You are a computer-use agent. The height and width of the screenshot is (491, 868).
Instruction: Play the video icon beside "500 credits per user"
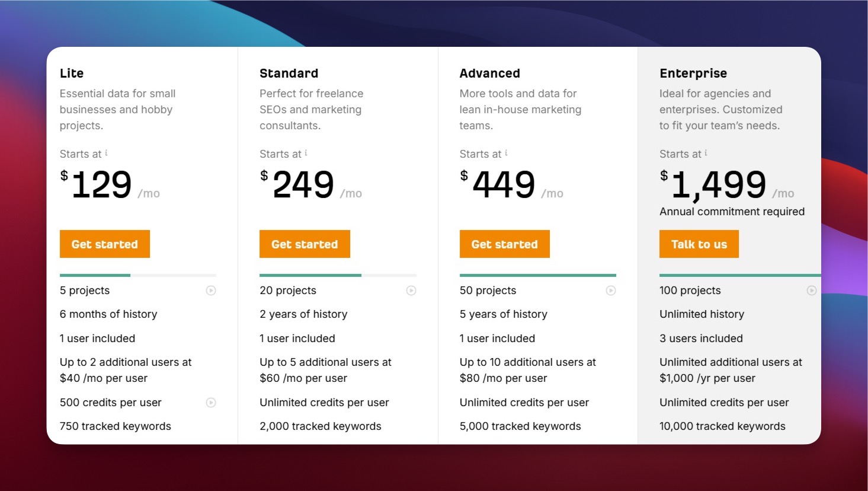click(211, 403)
